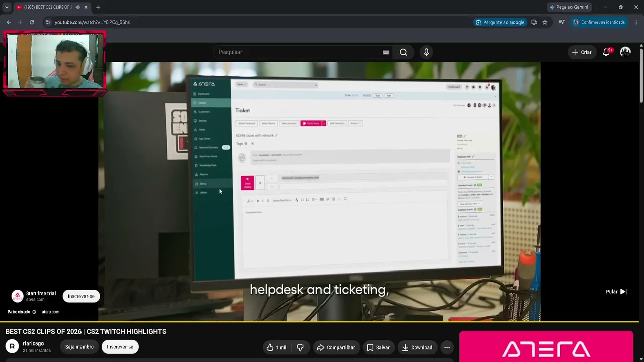The image size is (644, 362).
Task: Open the Criar create menu
Action: [582, 52]
